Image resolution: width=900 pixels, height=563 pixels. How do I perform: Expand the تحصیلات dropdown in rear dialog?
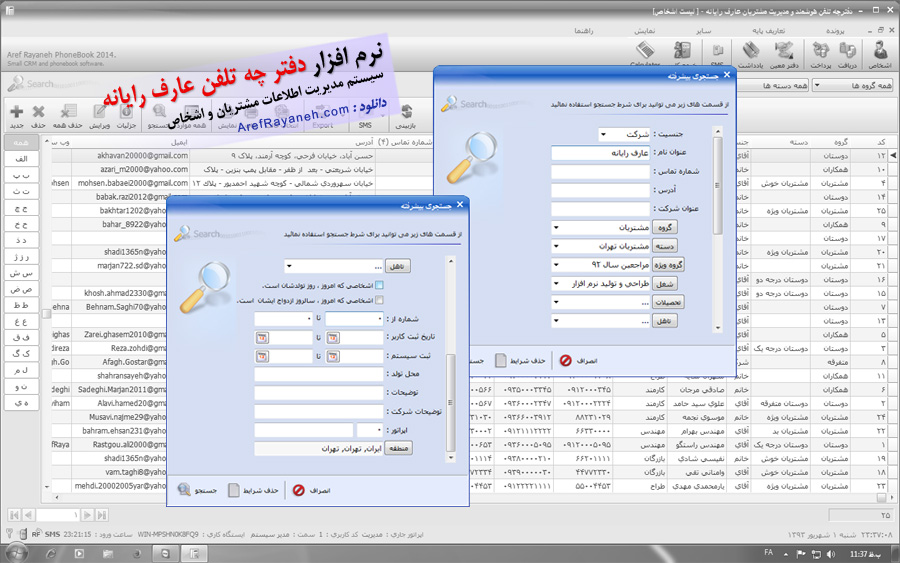click(x=556, y=302)
